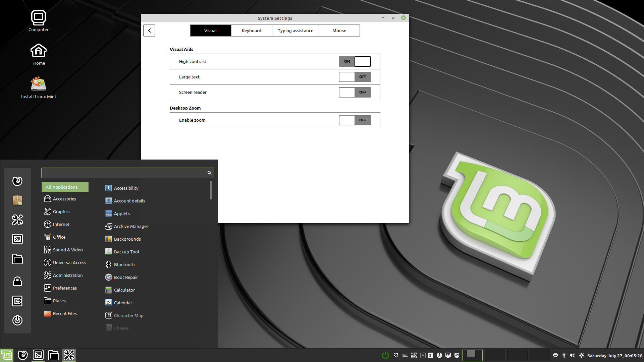The image size is (644, 362).
Task: Click the Logout icon in the menu sidebar
Action: click(17, 301)
